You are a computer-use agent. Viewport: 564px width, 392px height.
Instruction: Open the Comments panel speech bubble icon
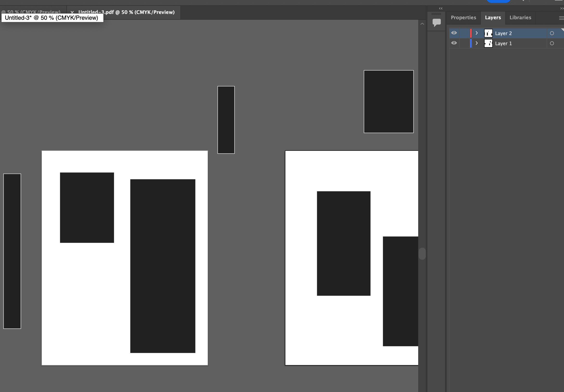[x=436, y=22]
